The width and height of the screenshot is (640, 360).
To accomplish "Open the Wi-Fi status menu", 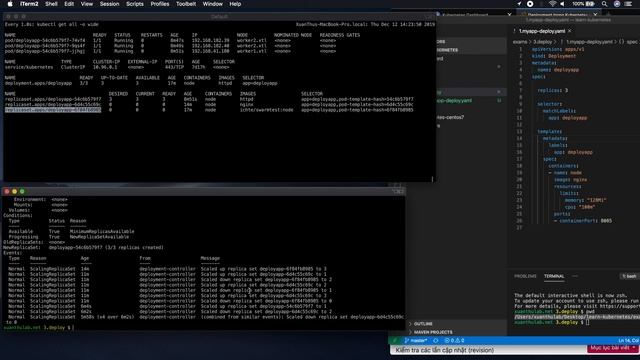I will [x=552, y=4].
